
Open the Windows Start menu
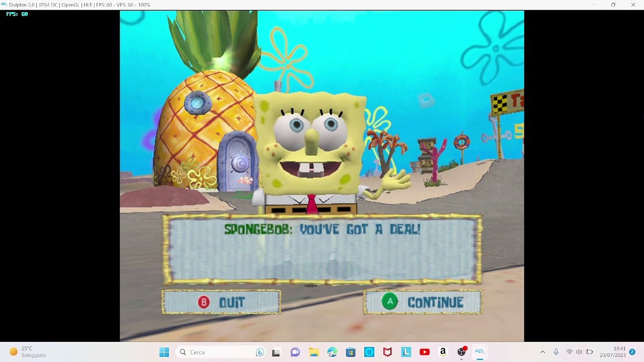pyautogui.click(x=164, y=352)
